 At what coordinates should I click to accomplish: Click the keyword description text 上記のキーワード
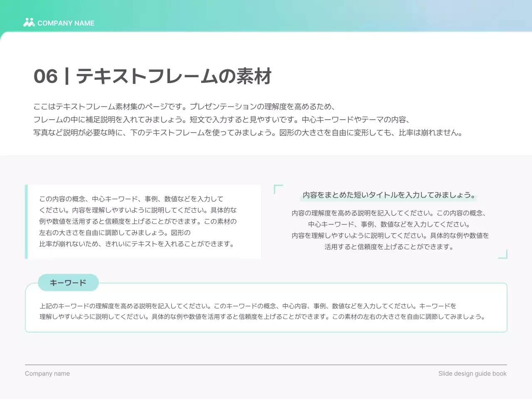click(262, 311)
